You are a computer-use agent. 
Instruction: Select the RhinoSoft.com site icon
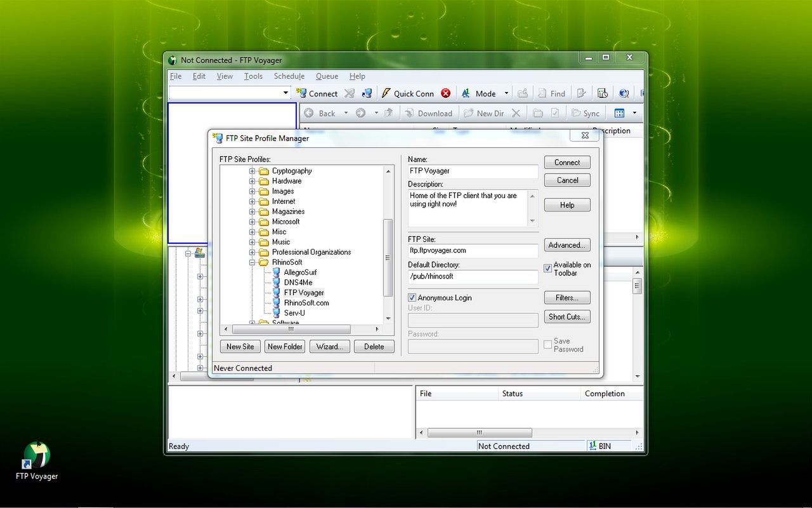277,303
